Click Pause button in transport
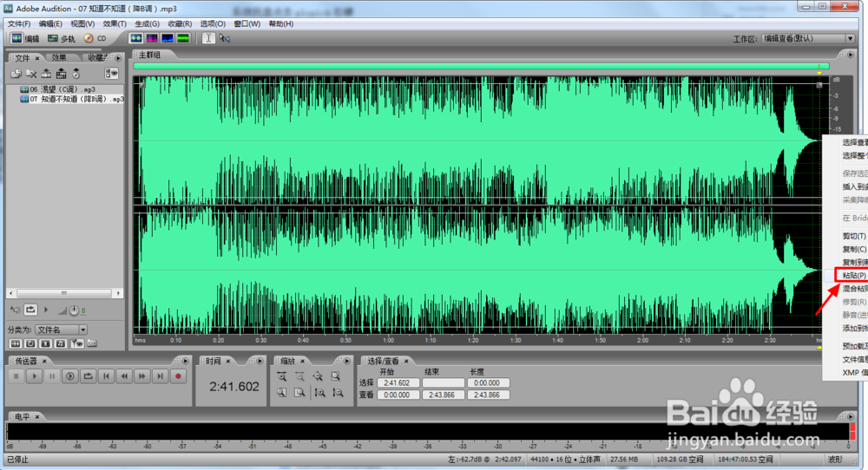 pos(52,376)
